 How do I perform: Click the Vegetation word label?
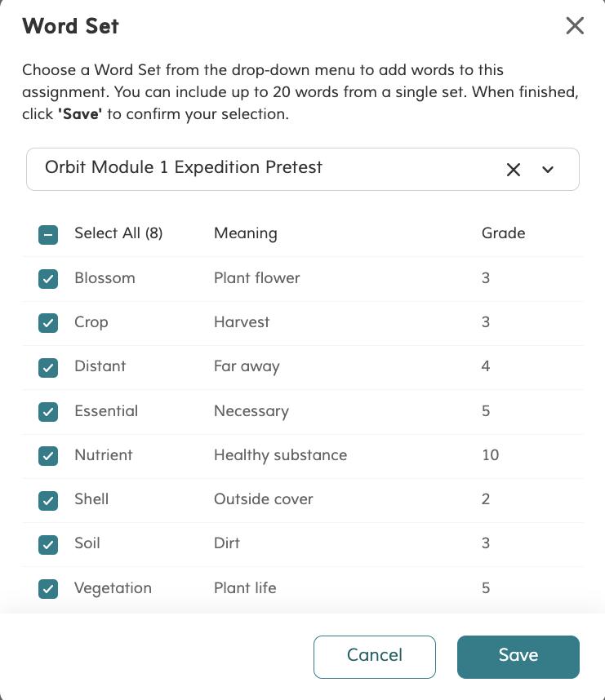pos(113,588)
